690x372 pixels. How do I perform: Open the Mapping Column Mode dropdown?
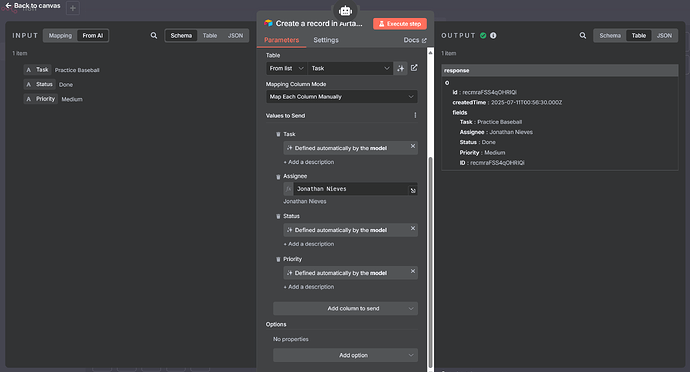[341, 97]
